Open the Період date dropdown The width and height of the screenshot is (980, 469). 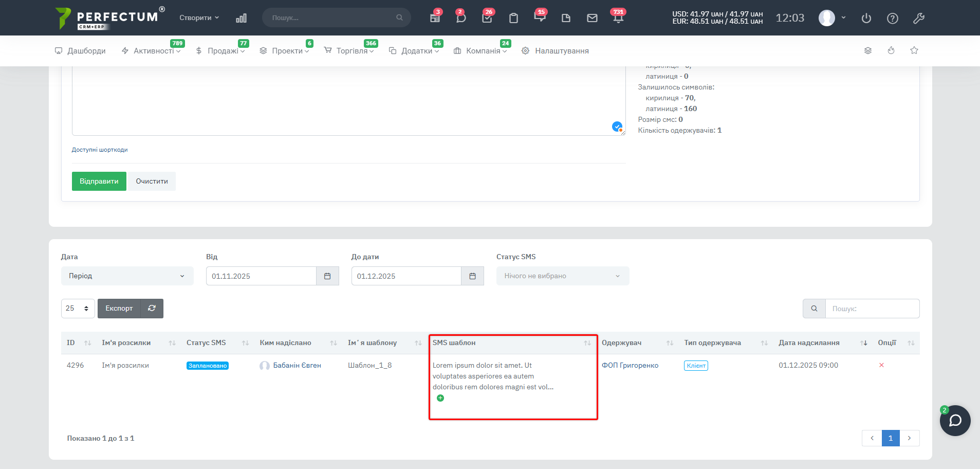pos(127,276)
